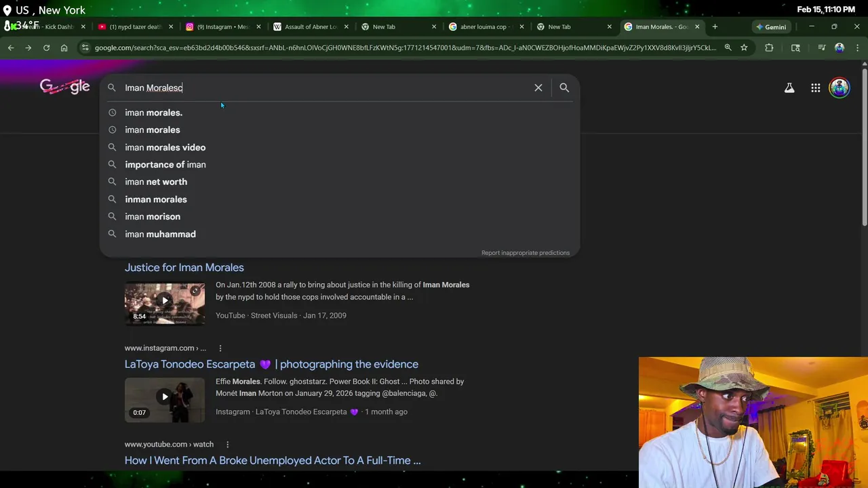Open the Google account avatar

[x=840, y=87]
